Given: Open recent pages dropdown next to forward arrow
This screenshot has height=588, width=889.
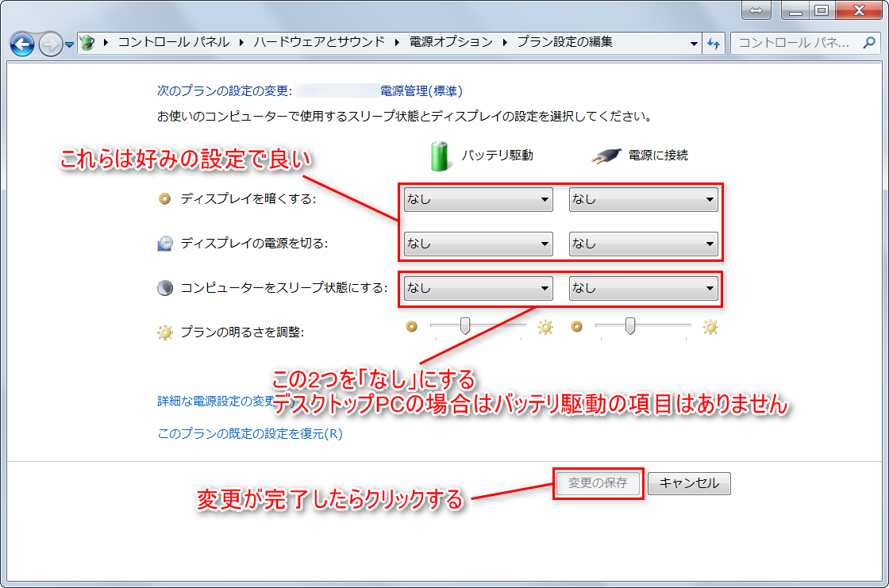Looking at the screenshot, I should (x=69, y=44).
